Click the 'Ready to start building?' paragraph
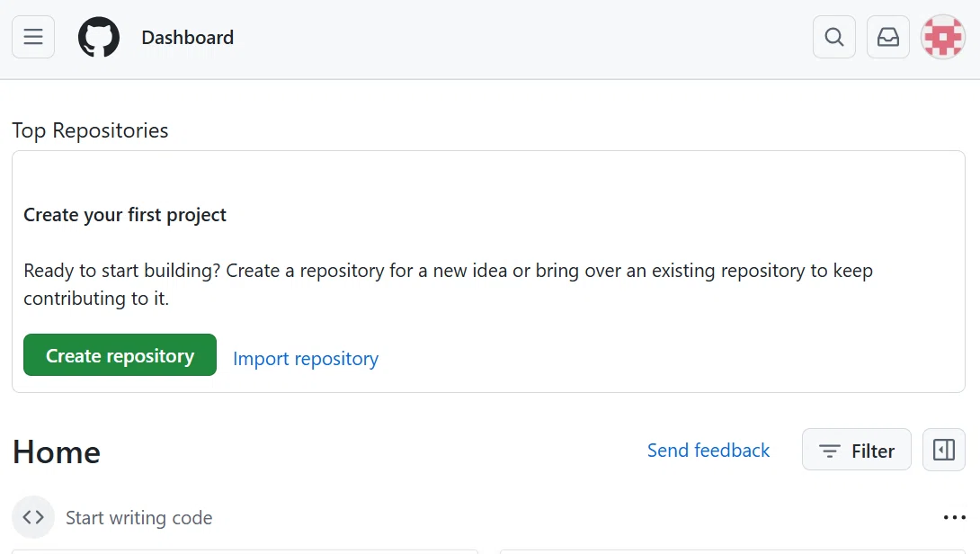The width and height of the screenshot is (980, 554). coord(448,284)
